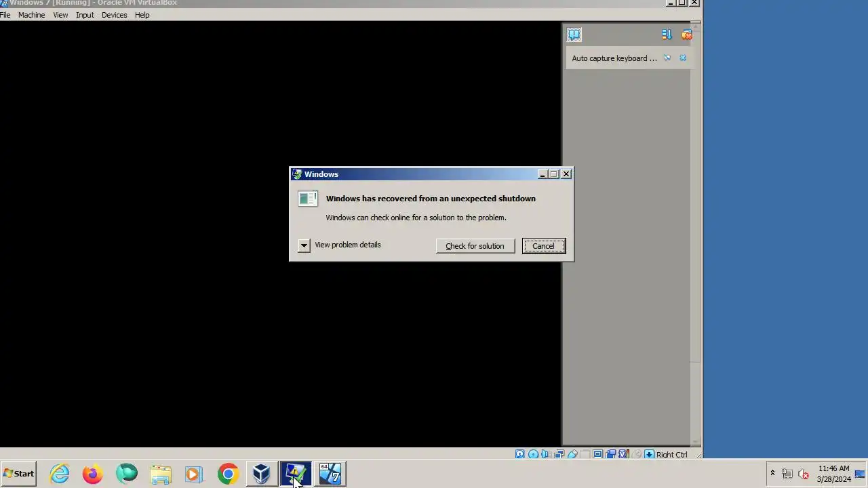Click the optical drive status icon
The height and width of the screenshot is (488, 868).
(x=533, y=455)
